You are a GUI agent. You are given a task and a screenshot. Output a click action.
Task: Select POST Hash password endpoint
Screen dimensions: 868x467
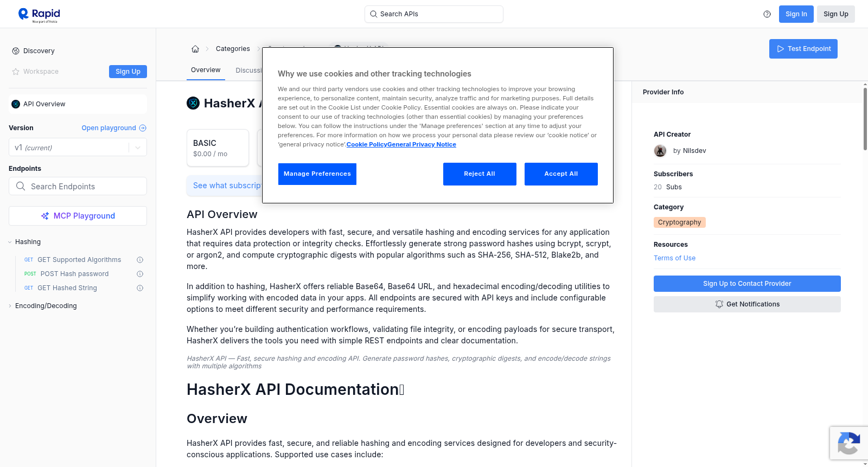tap(74, 274)
